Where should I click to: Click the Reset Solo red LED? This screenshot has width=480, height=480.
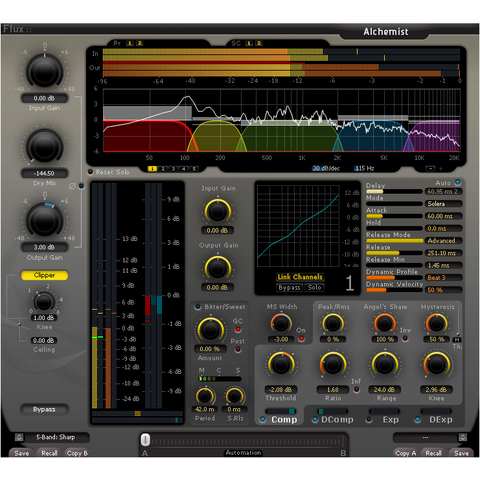pyautogui.click(x=90, y=172)
